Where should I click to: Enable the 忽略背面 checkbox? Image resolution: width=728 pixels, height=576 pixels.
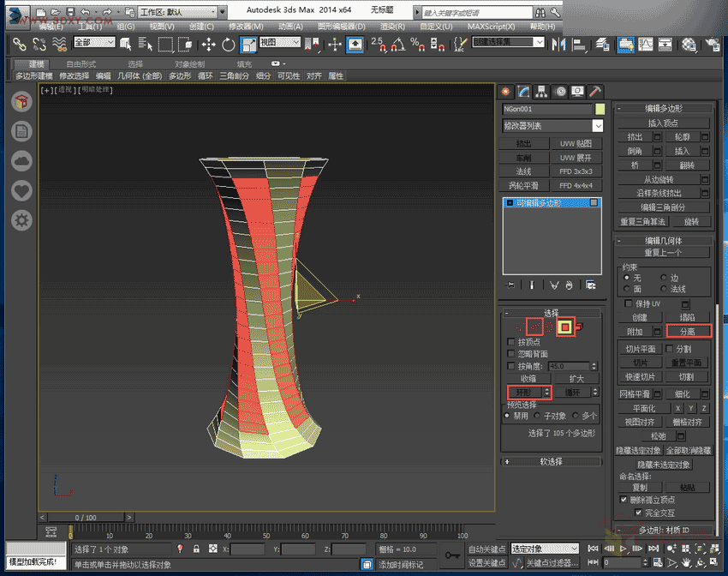click(x=511, y=354)
